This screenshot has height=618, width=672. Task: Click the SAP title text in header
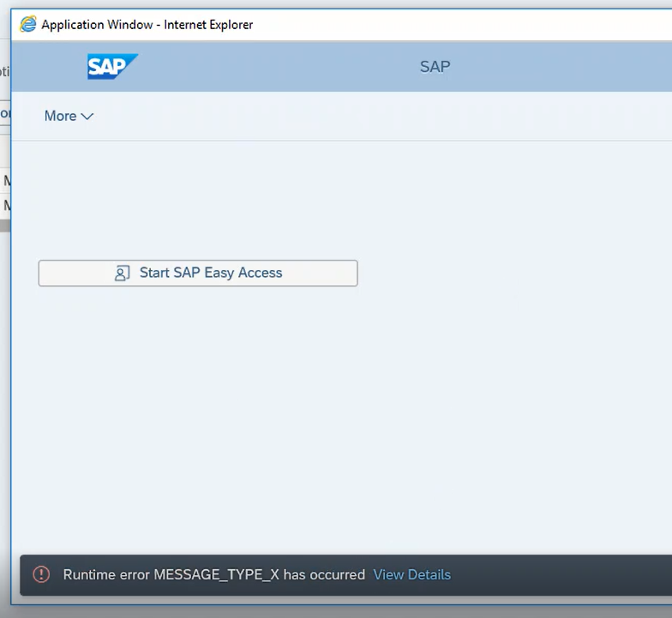(x=435, y=67)
